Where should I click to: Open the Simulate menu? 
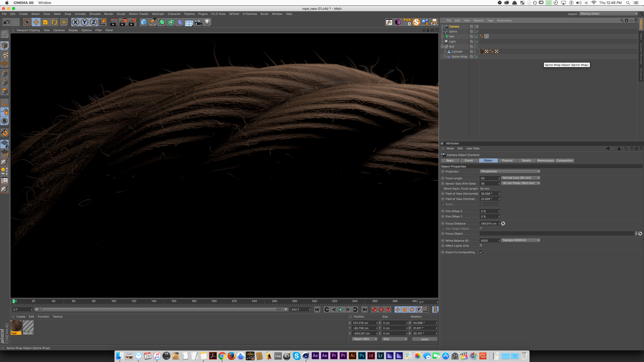pyautogui.click(x=95, y=14)
